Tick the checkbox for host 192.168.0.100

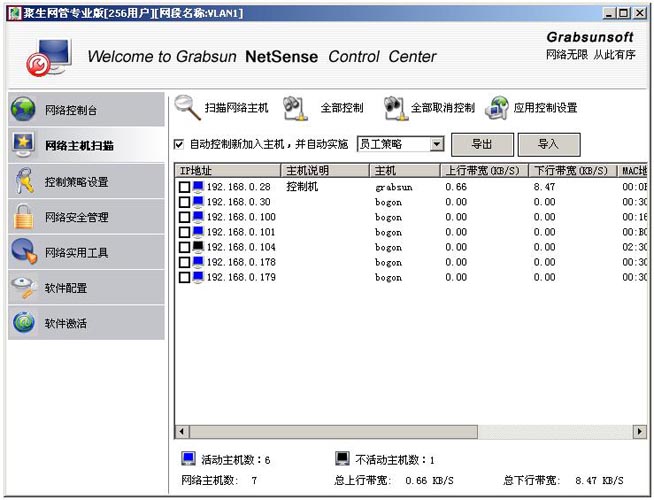click(184, 217)
